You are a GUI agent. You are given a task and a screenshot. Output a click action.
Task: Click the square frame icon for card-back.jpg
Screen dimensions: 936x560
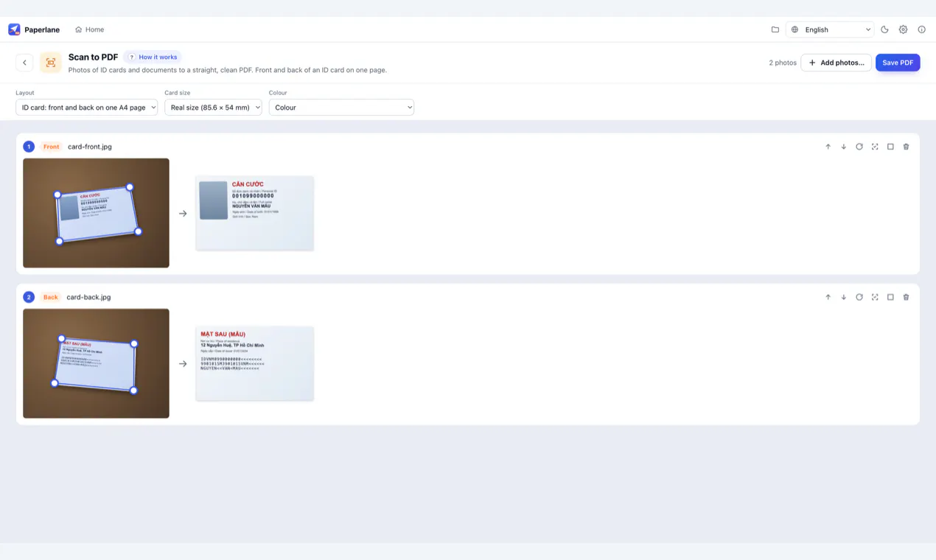point(890,297)
